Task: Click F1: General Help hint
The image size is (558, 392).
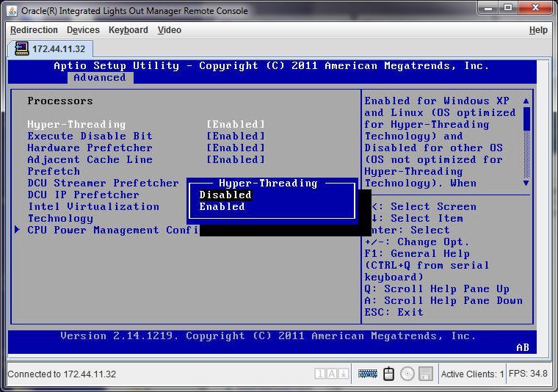Action: [x=417, y=254]
